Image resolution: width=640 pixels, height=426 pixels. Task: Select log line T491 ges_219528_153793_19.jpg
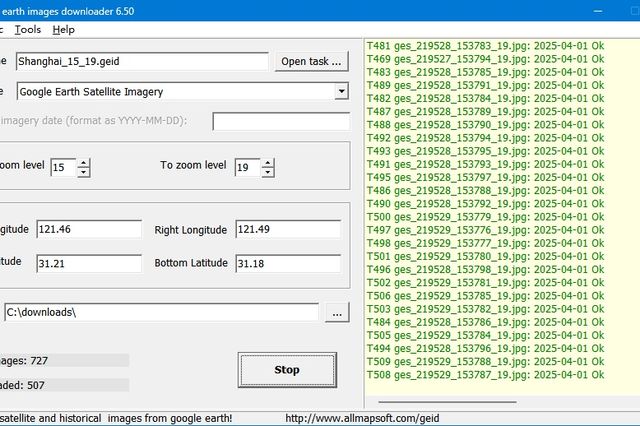tap(485, 164)
